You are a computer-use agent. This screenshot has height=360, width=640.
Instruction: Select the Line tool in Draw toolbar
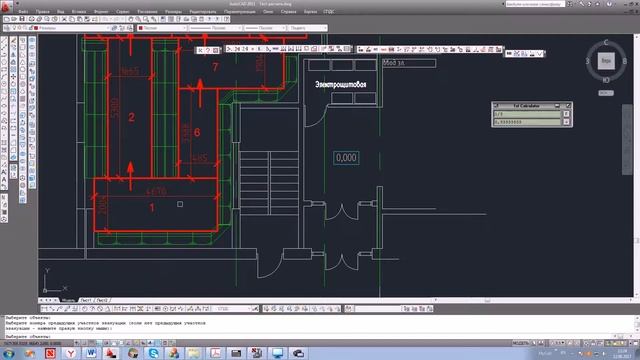(x=4, y=40)
